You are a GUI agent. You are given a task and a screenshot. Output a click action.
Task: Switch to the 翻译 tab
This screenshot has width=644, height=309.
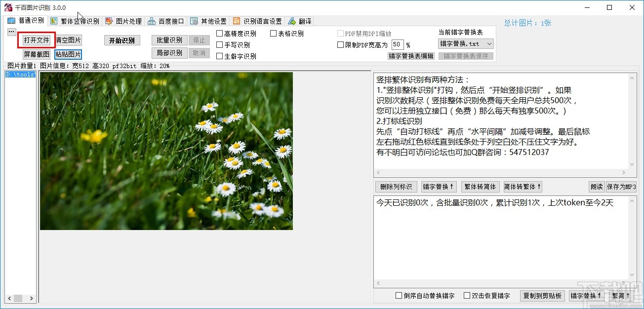300,21
